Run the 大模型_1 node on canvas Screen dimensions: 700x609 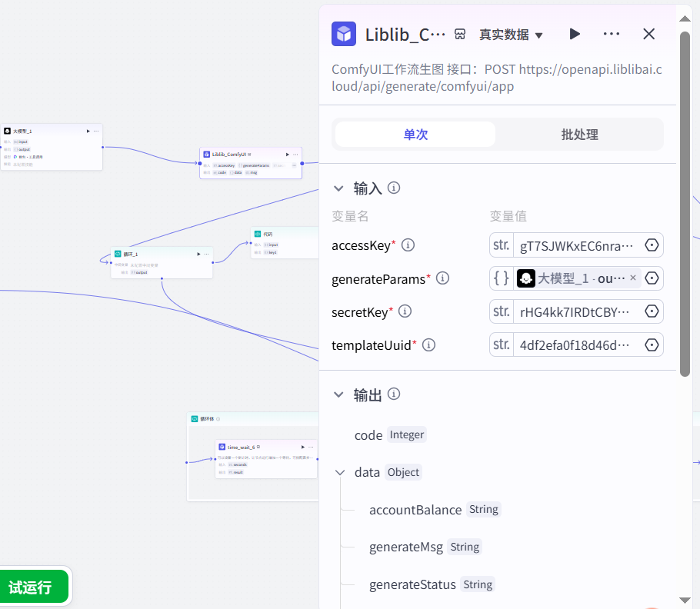click(x=88, y=131)
